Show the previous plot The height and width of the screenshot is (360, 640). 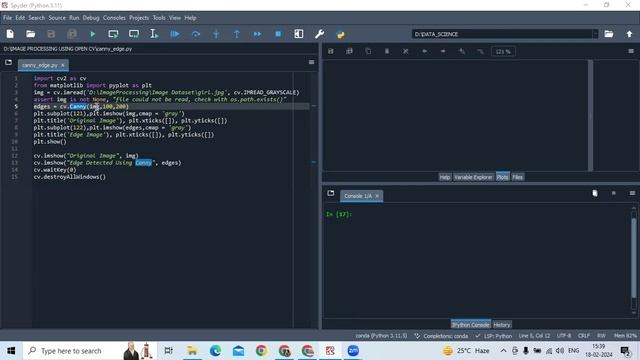(x=424, y=51)
